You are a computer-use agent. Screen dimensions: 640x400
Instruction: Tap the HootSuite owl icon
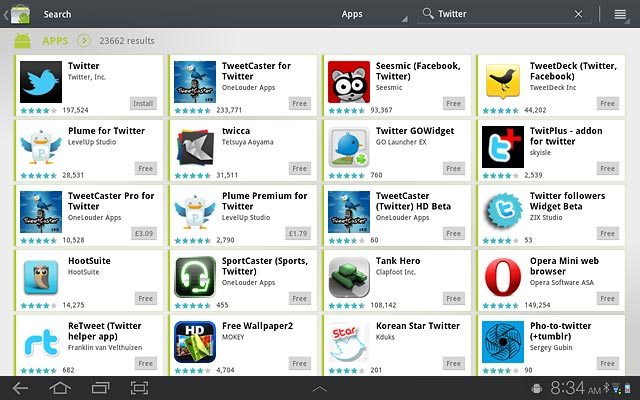[41, 277]
